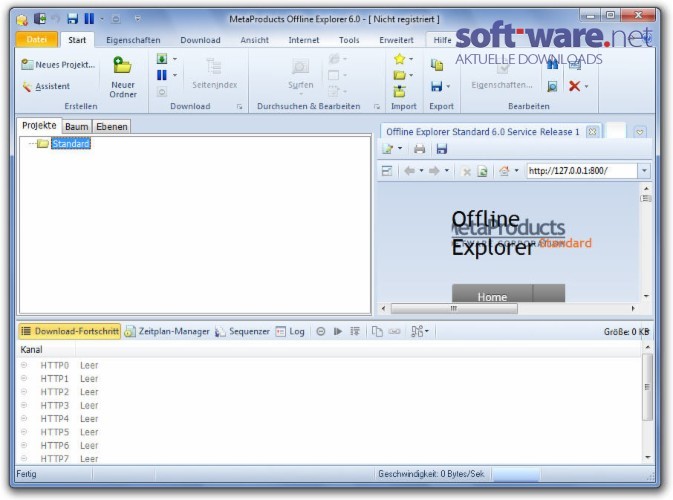Open dropdown beside the star import icon
Screen dimensions: 673x500
(x=411, y=59)
